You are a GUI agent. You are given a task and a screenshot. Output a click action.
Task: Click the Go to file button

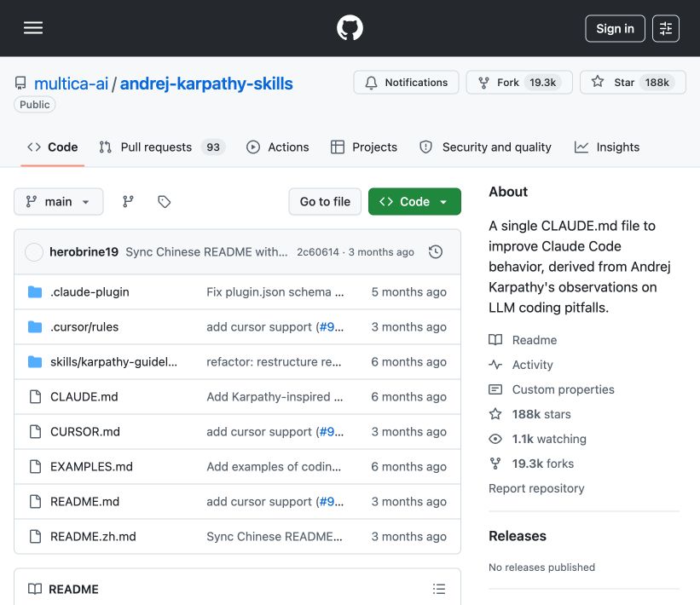coord(325,202)
